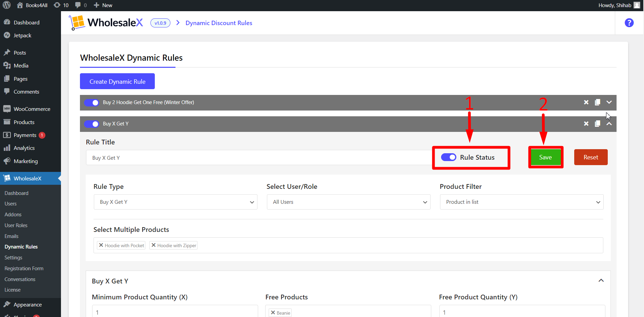The width and height of the screenshot is (644, 317).
Task: Remove the Beanie free product tag
Action: 273,313
